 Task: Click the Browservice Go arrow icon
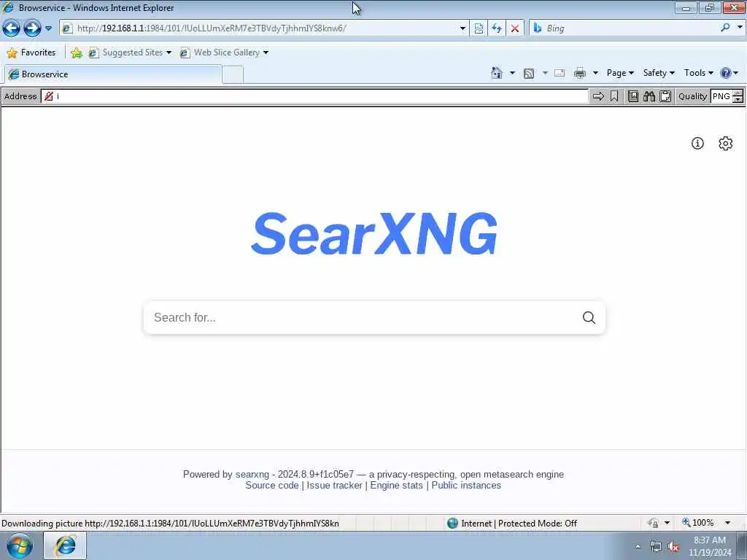pos(598,96)
